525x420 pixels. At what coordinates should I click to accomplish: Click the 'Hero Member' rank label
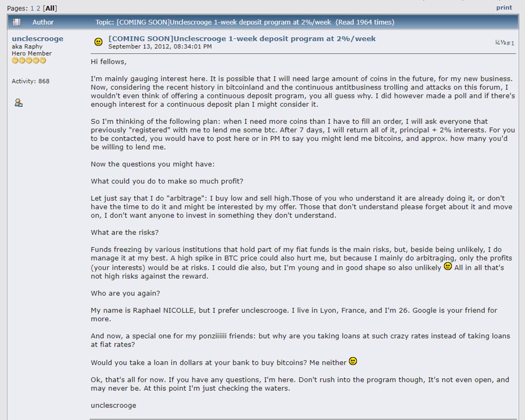31,53
